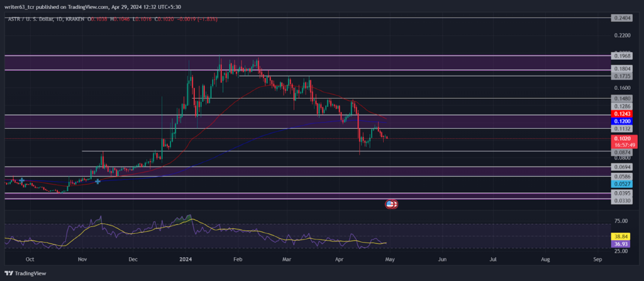Click the writer63_tcr publisher text

[x=21, y=7]
